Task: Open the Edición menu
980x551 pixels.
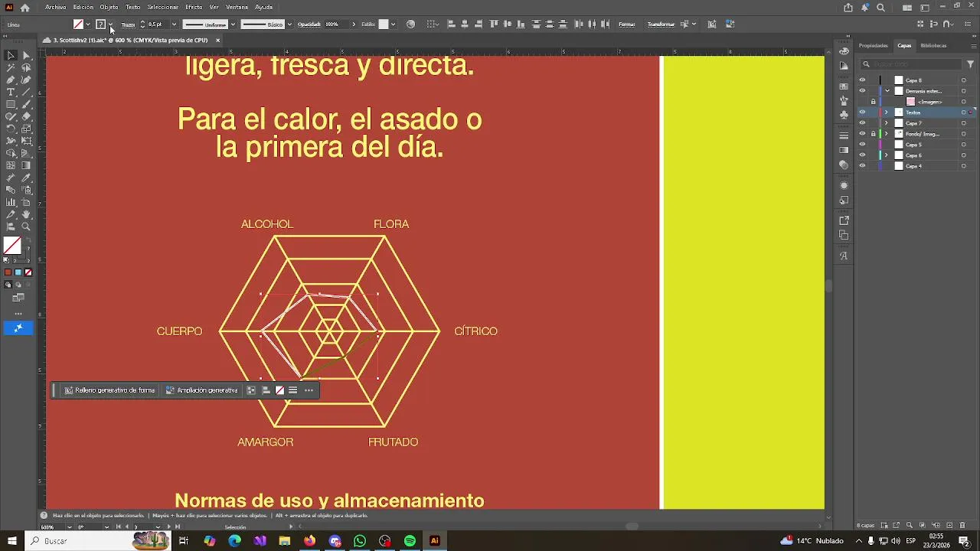Action: 83,7
